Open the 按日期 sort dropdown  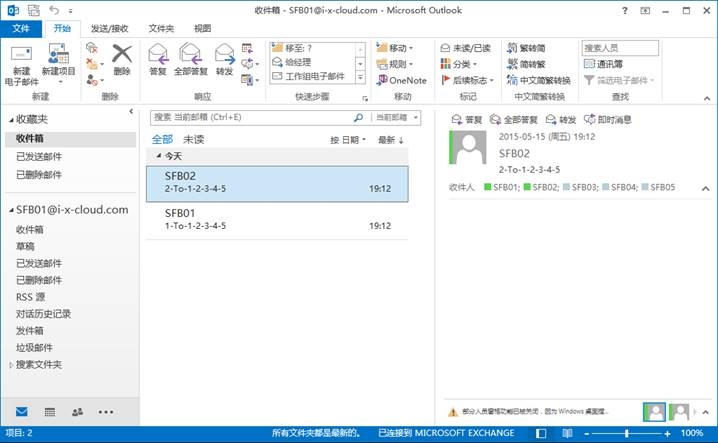pyautogui.click(x=348, y=140)
